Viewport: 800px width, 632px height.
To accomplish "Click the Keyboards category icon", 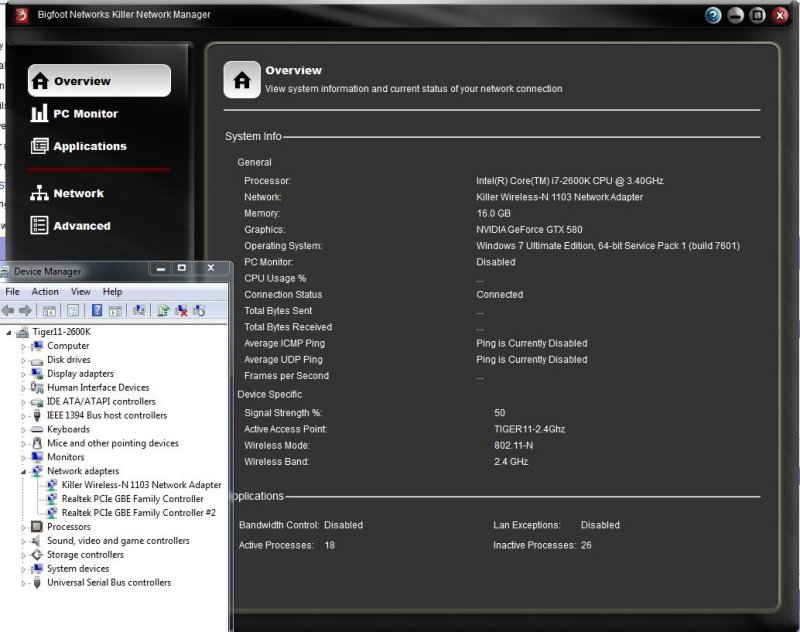I will (37, 429).
